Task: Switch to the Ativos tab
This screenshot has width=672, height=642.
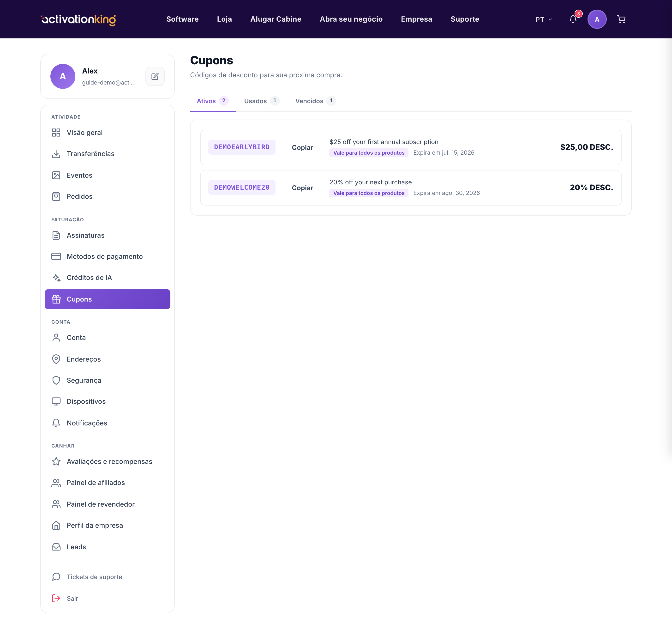Action: click(x=212, y=101)
